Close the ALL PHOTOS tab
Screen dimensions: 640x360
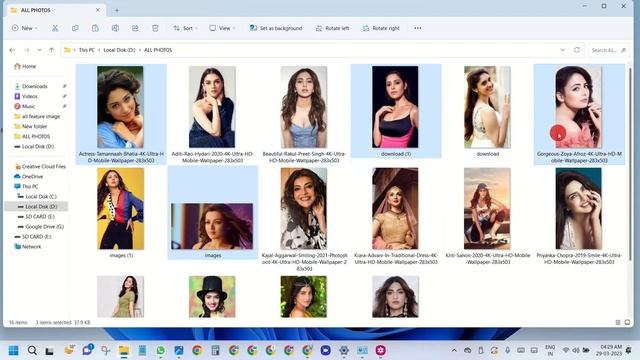(x=98, y=10)
